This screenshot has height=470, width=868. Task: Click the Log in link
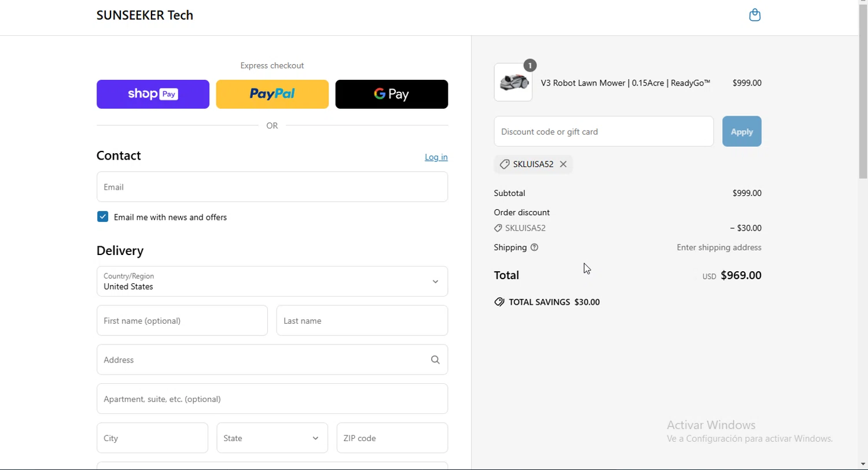tap(436, 157)
